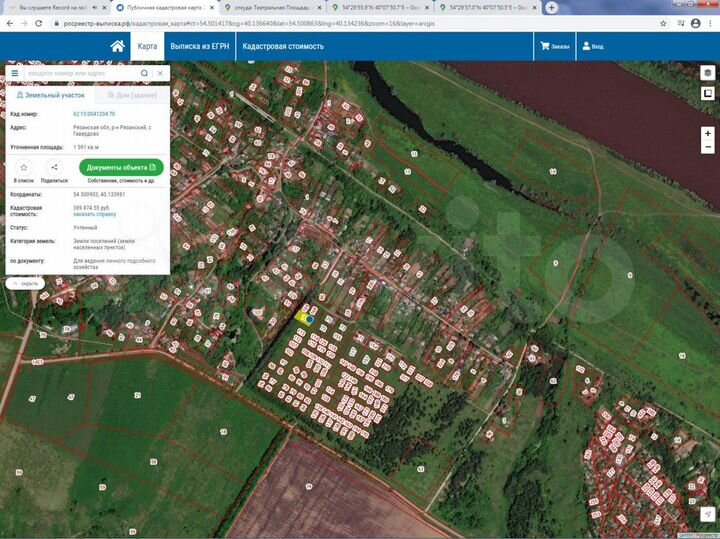Screen dimensions: 720x539
Task: Toggle the fullscreen map icon
Action: point(708,94)
